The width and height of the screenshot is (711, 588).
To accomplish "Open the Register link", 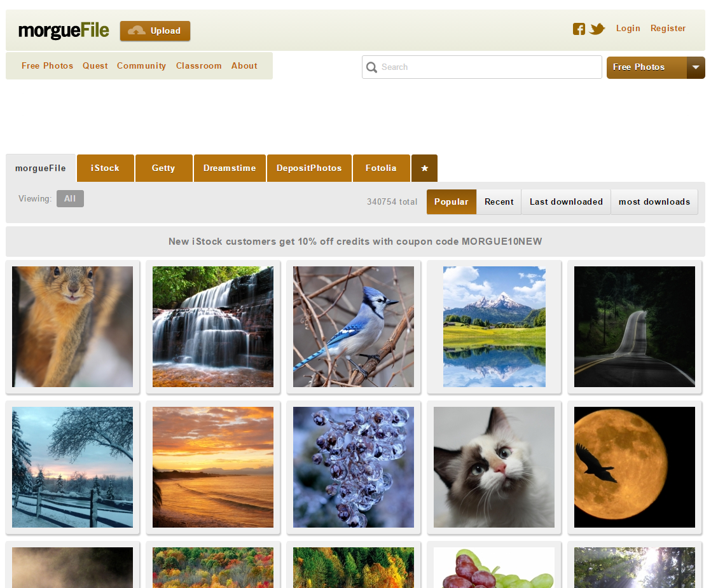I will point(668,28).
